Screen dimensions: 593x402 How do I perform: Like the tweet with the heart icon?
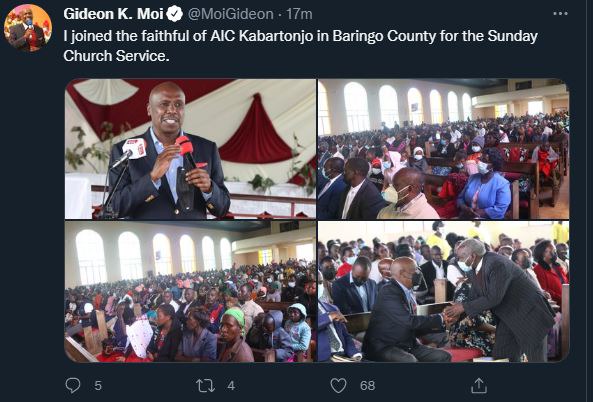(338, 385)
